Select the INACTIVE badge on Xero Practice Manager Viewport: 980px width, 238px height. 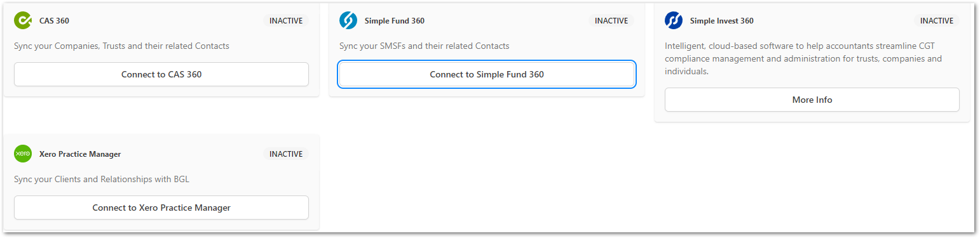286,154
